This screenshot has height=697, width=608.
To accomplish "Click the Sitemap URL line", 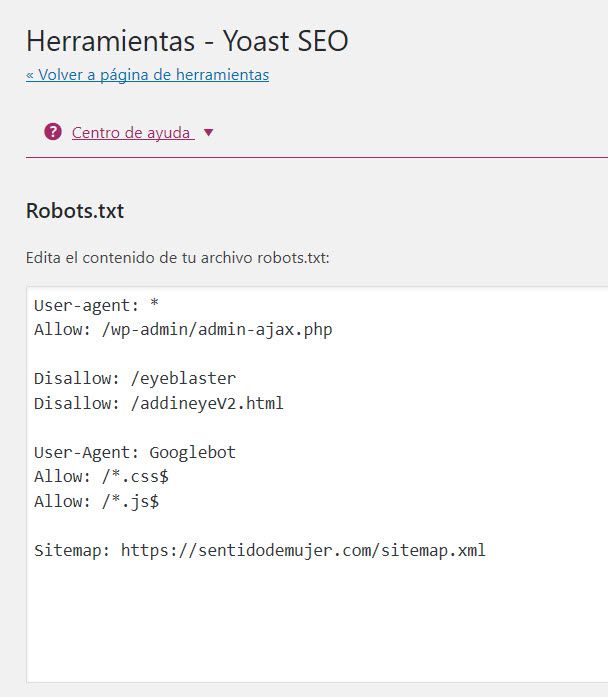I will 260,550.
